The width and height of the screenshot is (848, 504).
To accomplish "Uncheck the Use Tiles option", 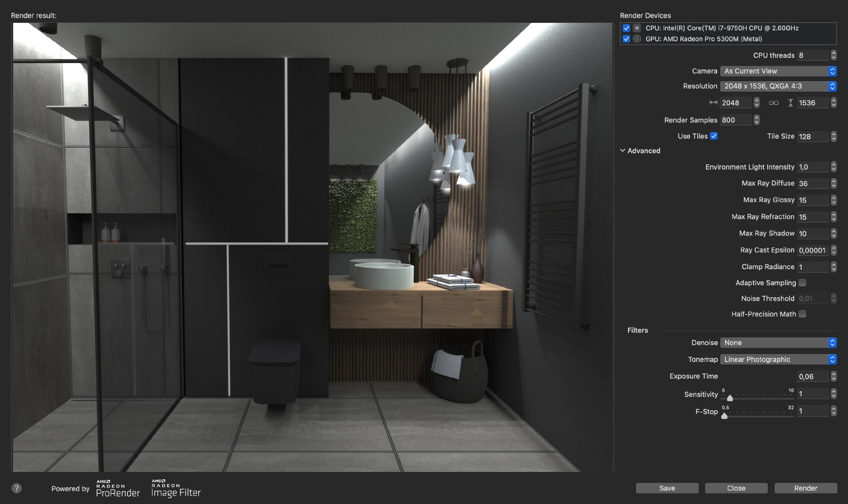I will tap(714, 136).
